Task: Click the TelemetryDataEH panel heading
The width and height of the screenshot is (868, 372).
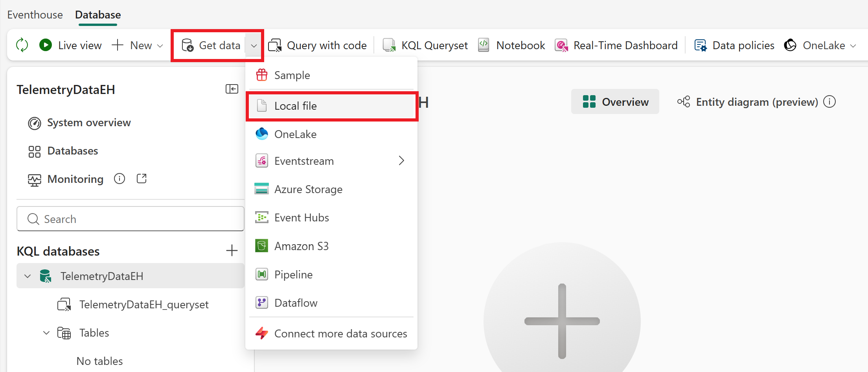Action: coord(66,90)
